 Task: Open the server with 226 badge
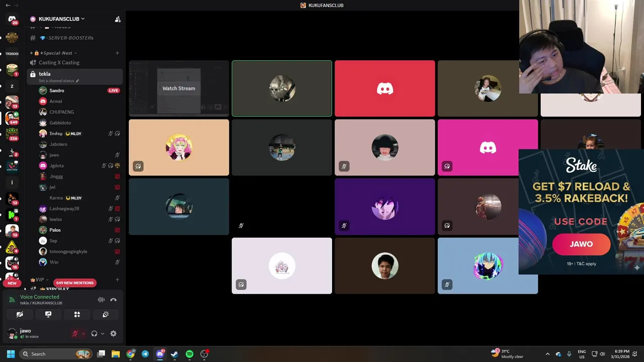pyautogui.click(x=12, y=134)
